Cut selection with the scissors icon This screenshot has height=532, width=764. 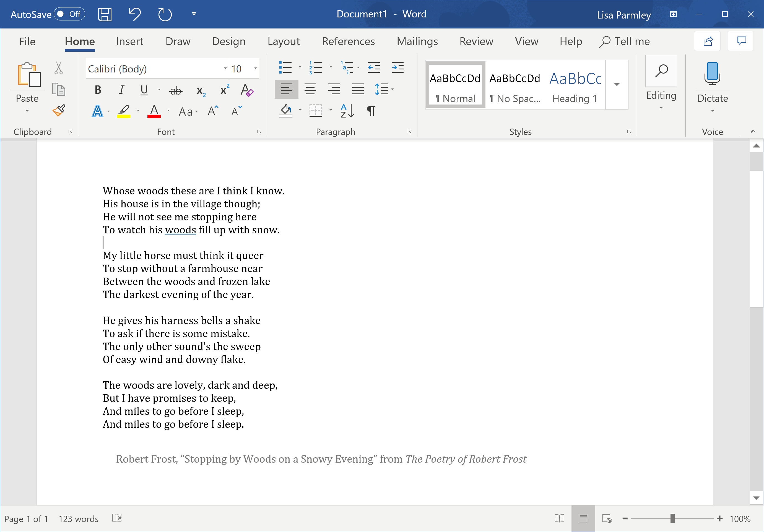pyautogui.click(x=59, y=68)
